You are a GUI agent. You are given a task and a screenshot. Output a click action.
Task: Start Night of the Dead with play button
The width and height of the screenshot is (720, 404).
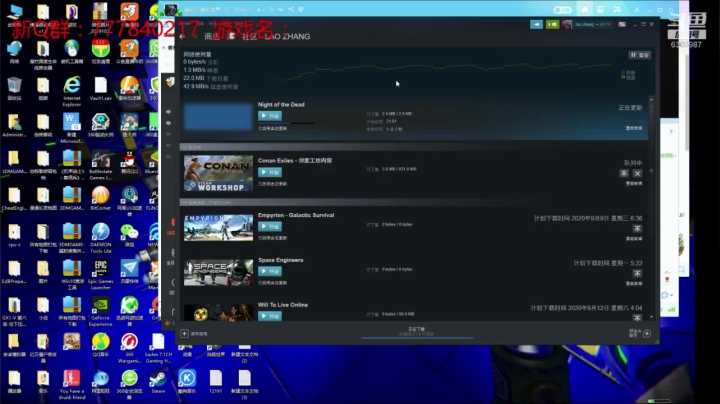coord(270,116)
